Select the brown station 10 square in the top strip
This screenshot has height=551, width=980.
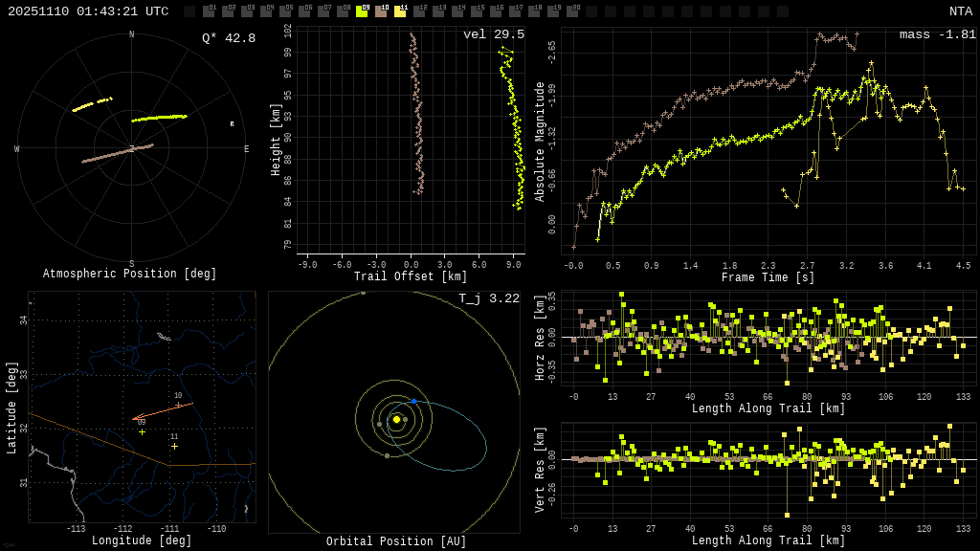coord(381,11)
